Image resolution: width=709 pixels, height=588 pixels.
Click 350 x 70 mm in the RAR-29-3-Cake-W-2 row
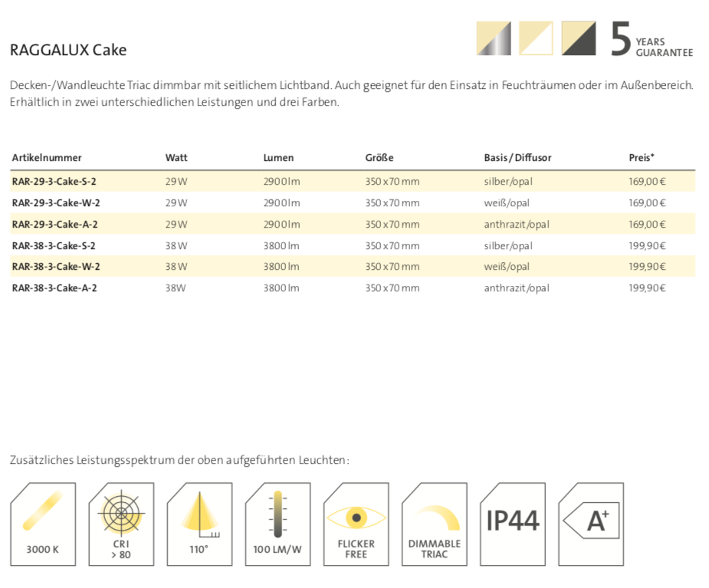pos(392,202)
